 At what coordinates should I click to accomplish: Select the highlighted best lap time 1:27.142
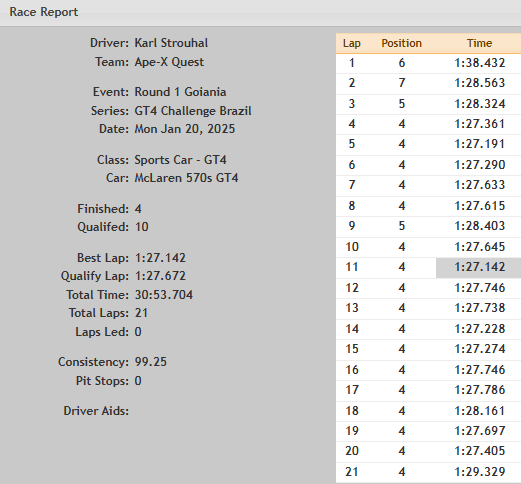coord(479,267)
